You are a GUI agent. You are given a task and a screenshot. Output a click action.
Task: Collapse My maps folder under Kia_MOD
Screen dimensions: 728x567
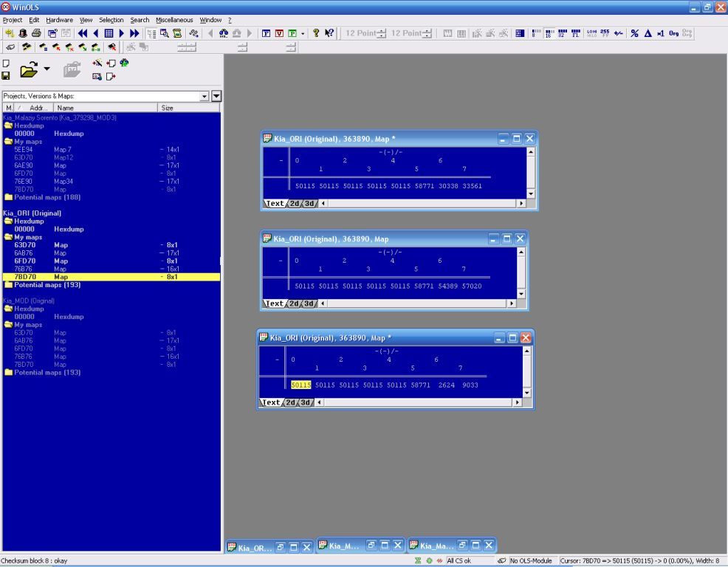(x=8, y=325)
